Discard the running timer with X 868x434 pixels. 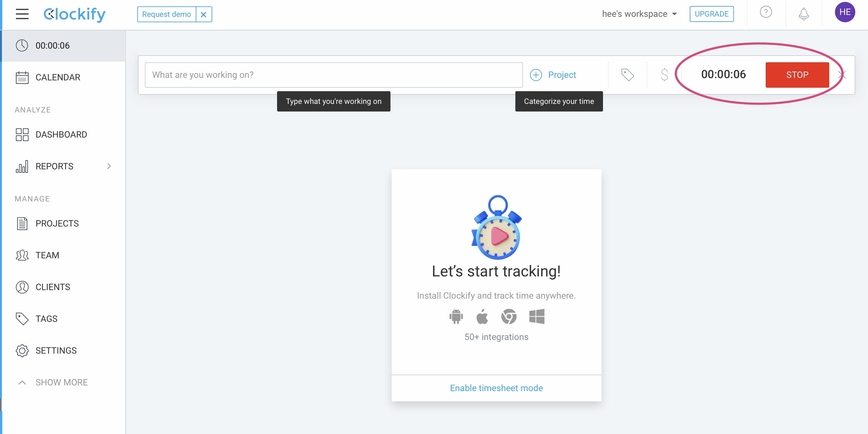841,75
